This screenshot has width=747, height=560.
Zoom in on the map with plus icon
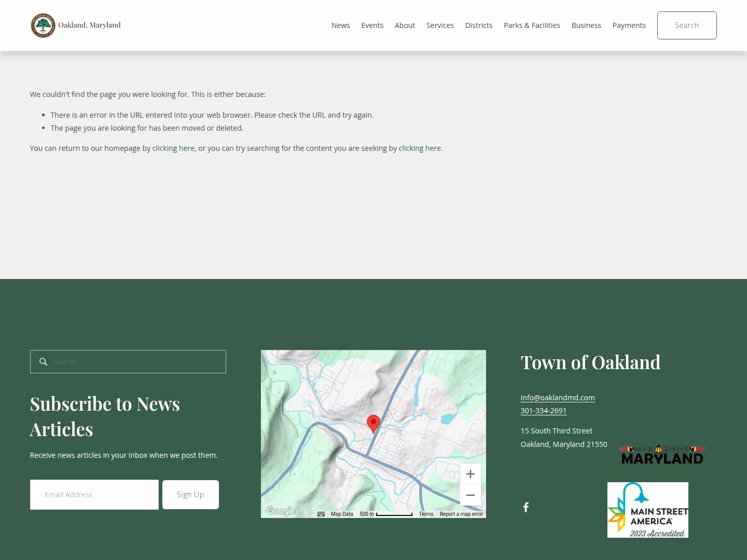click(470, 473)
